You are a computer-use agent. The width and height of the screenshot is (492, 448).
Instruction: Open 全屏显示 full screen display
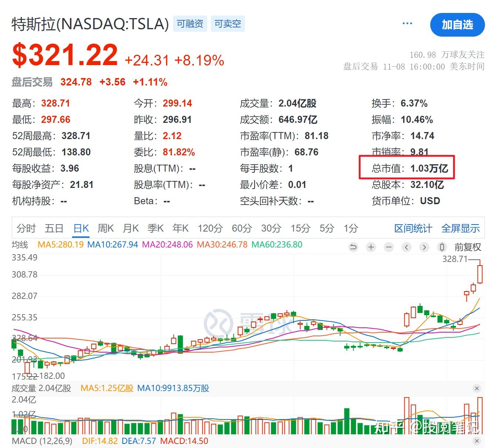pyautogui.click(x=461, y=228)
